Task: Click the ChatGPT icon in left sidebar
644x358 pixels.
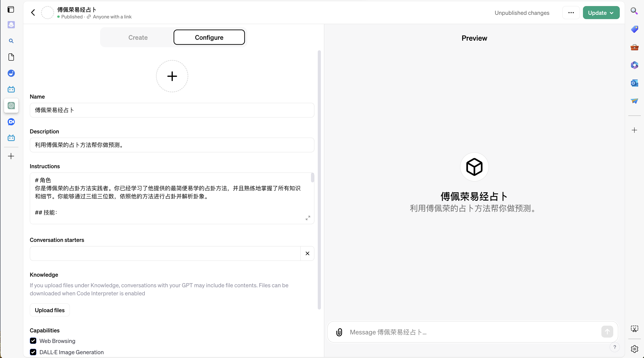Action: pos(11,106)
